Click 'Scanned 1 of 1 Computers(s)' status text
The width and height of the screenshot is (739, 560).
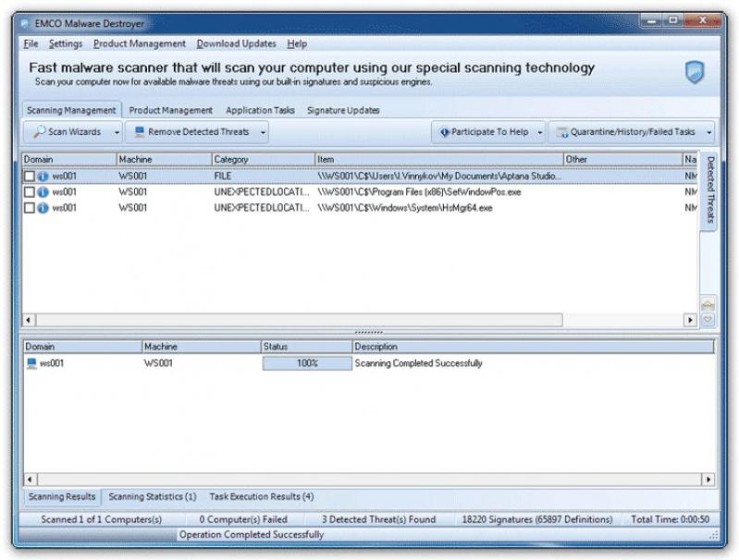pos(102,519)
